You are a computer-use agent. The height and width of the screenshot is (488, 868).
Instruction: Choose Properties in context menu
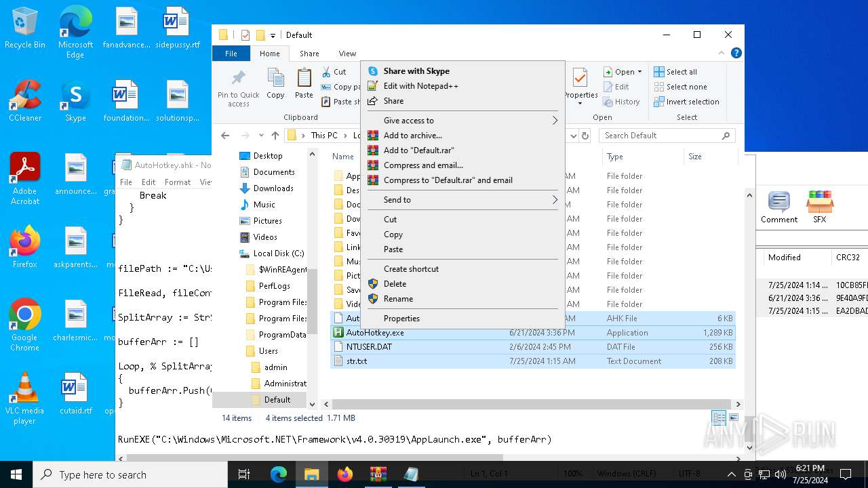(462, 319)
